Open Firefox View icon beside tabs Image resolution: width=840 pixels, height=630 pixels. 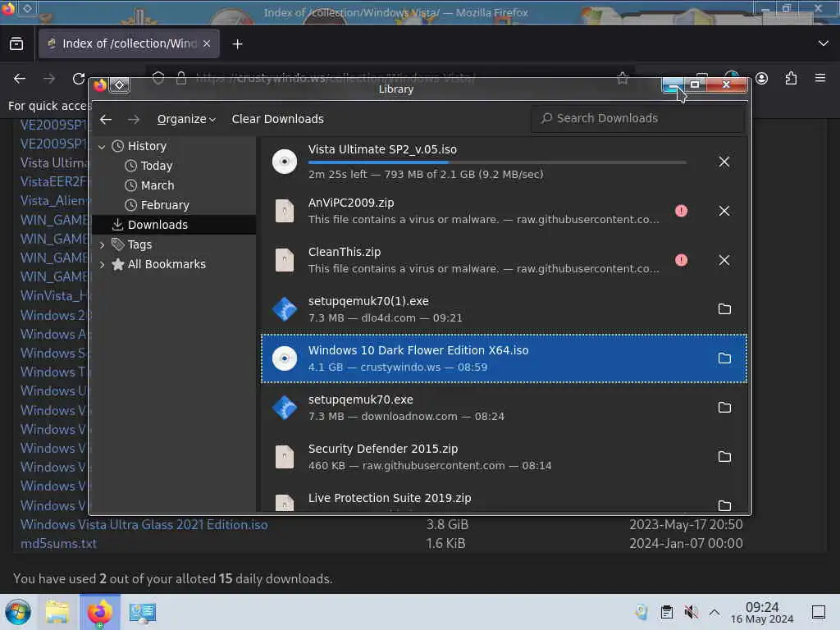[16, 44]
